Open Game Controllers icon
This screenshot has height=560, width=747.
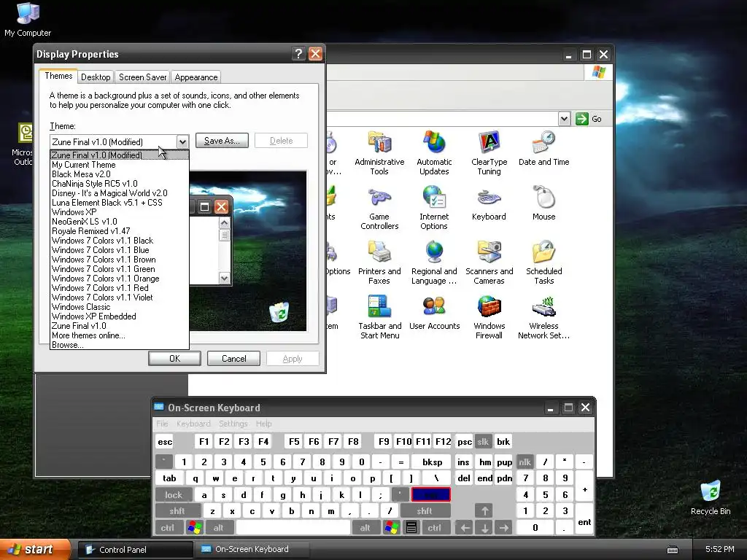click(x=379, y=208)
